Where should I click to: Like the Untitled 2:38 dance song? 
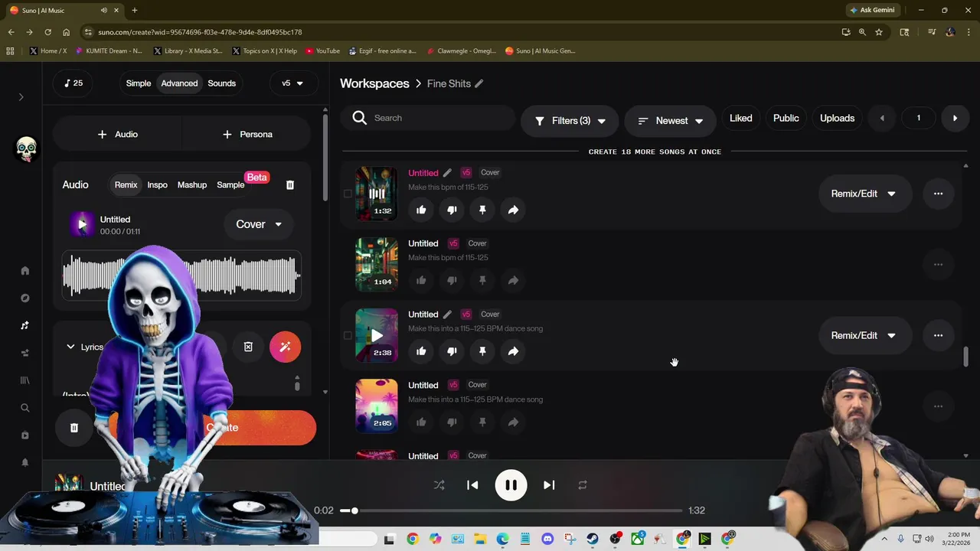[421, 351]
